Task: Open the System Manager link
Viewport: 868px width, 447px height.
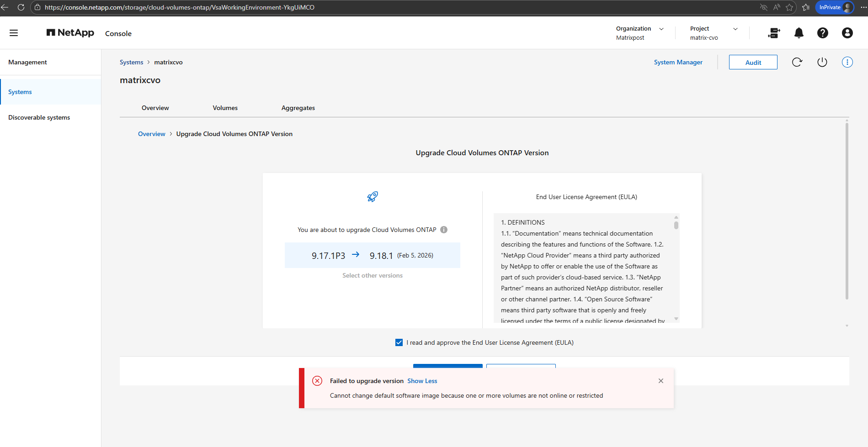Action: point(678,62)
